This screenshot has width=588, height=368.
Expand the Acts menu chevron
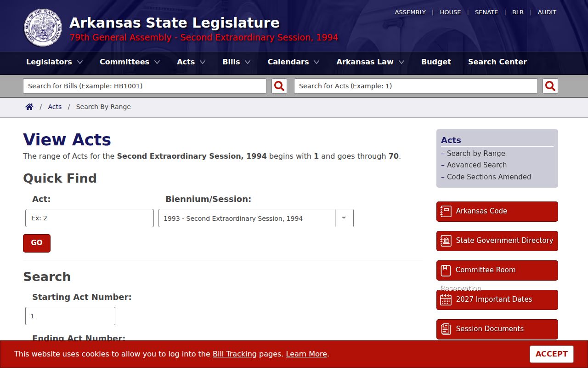[x=203, y=62]
